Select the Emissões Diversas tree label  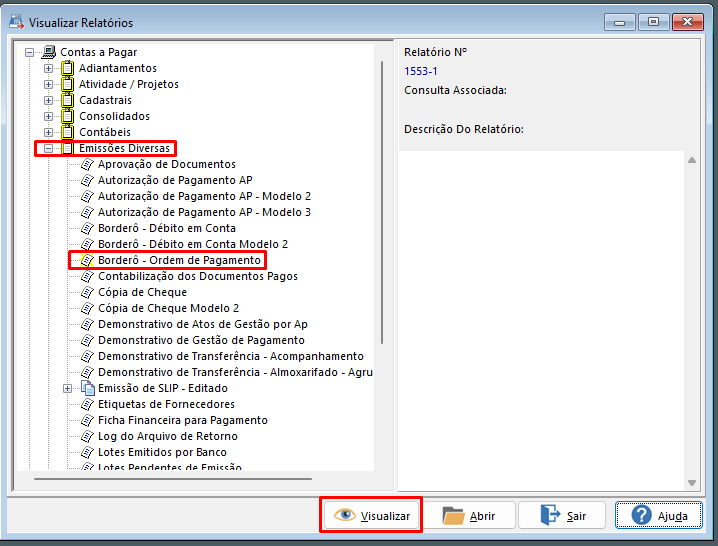[x=124, y=148]
